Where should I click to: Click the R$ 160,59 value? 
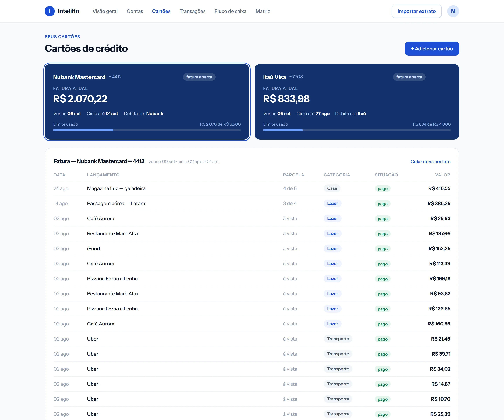(x=439, y=324)
